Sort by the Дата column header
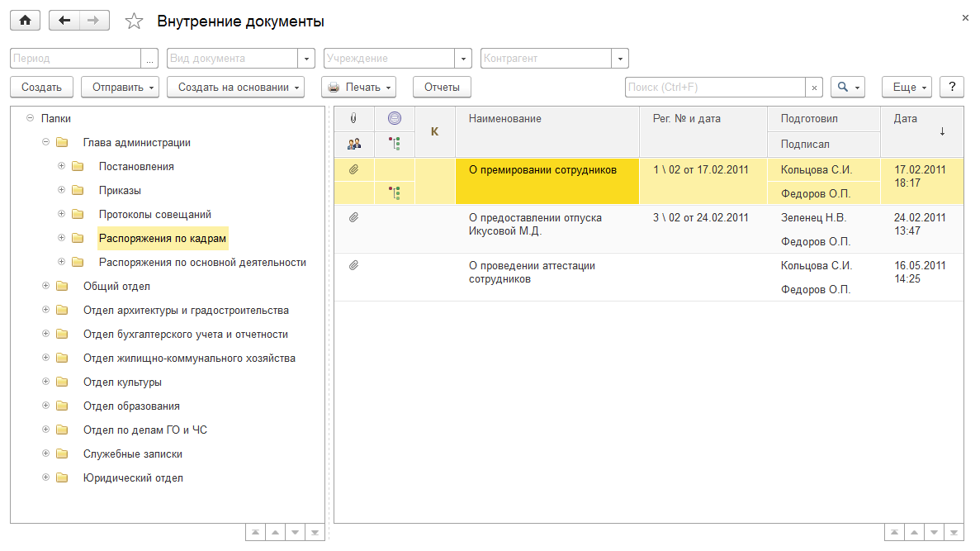Image resolution: width=980 pixels, height=551 pixels. 922,131
